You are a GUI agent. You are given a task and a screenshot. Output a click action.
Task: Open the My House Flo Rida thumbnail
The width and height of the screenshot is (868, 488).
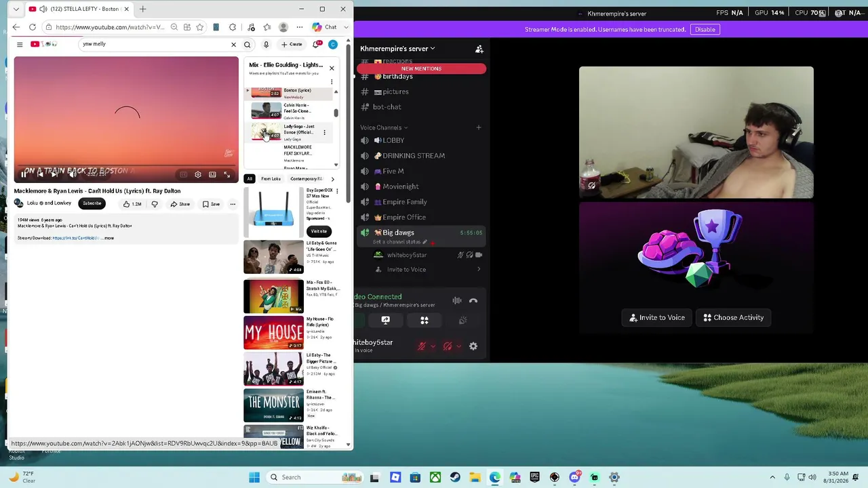click(274, 332)
